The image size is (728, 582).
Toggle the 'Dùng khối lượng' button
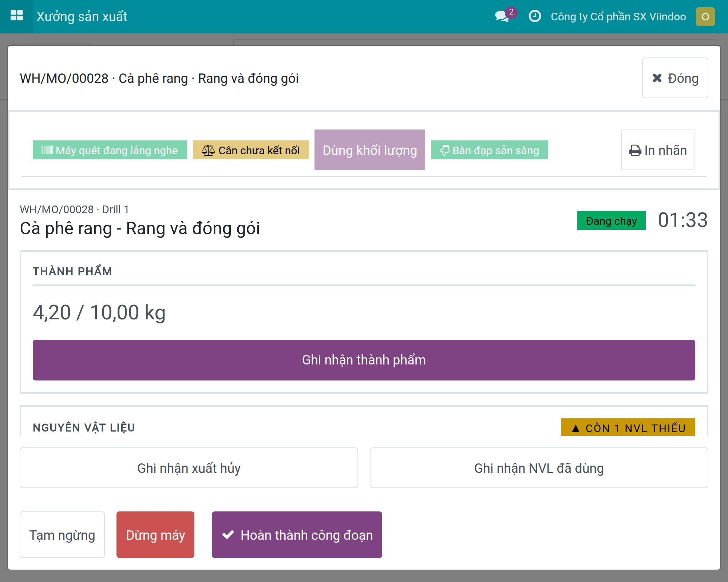point(369,150)
